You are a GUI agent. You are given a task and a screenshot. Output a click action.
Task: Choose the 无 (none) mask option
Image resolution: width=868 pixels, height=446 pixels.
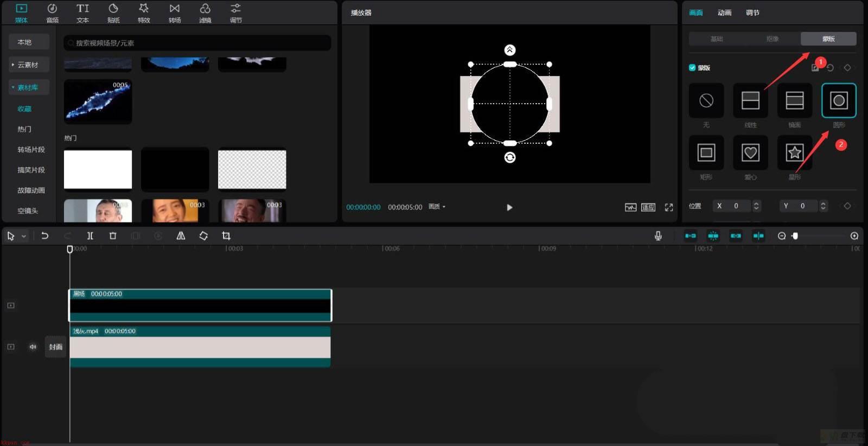click(x=706, y=100)
